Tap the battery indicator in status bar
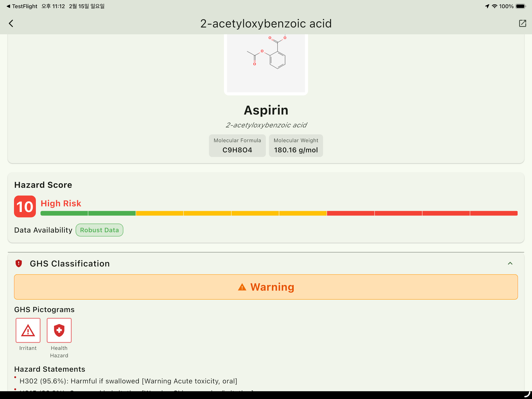This screenshot has height=399, width=532. tap(521, 6)
